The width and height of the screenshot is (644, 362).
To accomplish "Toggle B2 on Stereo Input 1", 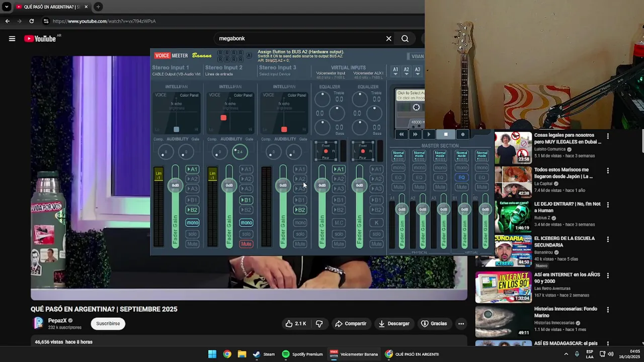I will click(x=192, y=210).
